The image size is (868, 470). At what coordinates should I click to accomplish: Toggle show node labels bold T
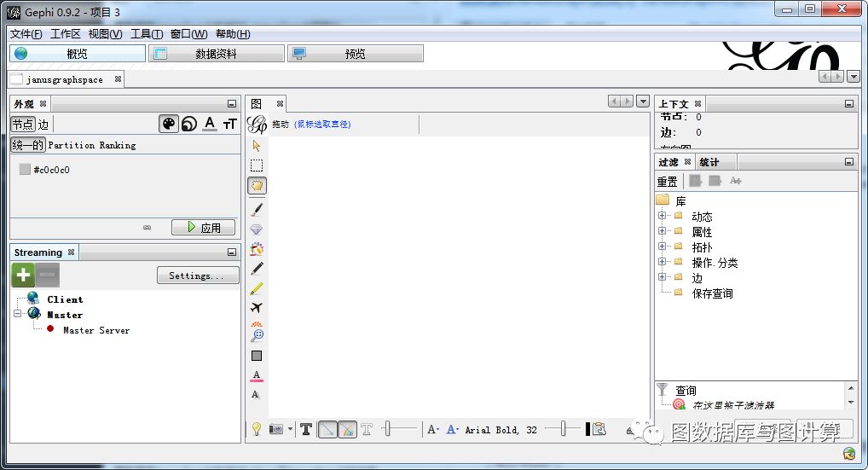tap(306, 429)
